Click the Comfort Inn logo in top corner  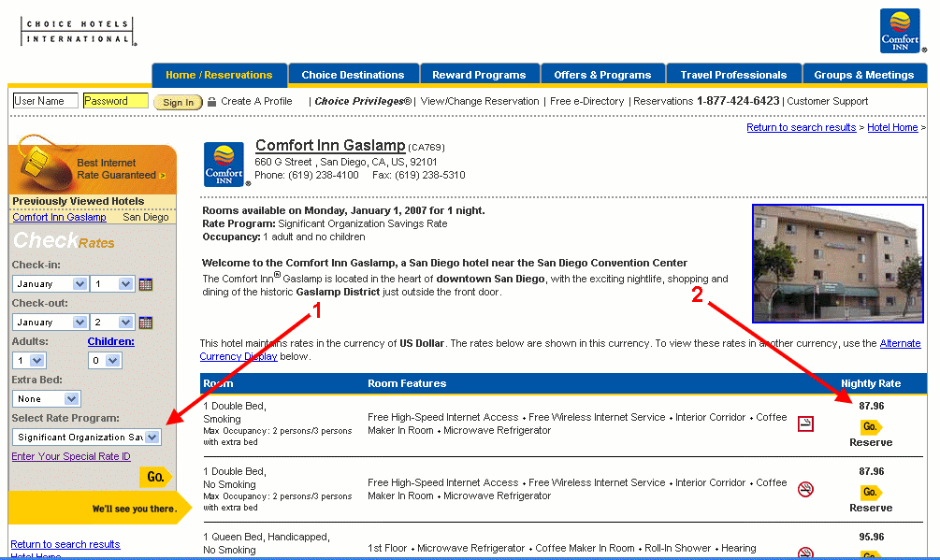(901, 31)
